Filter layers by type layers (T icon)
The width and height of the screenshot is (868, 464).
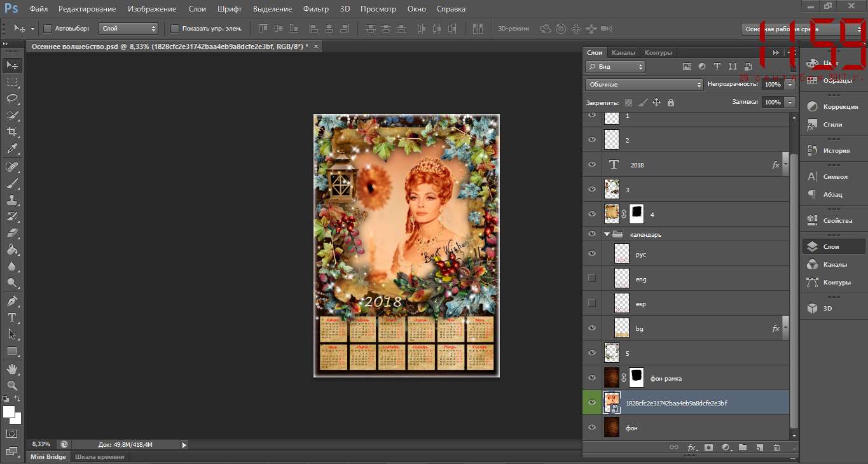(x=717, y=66)
